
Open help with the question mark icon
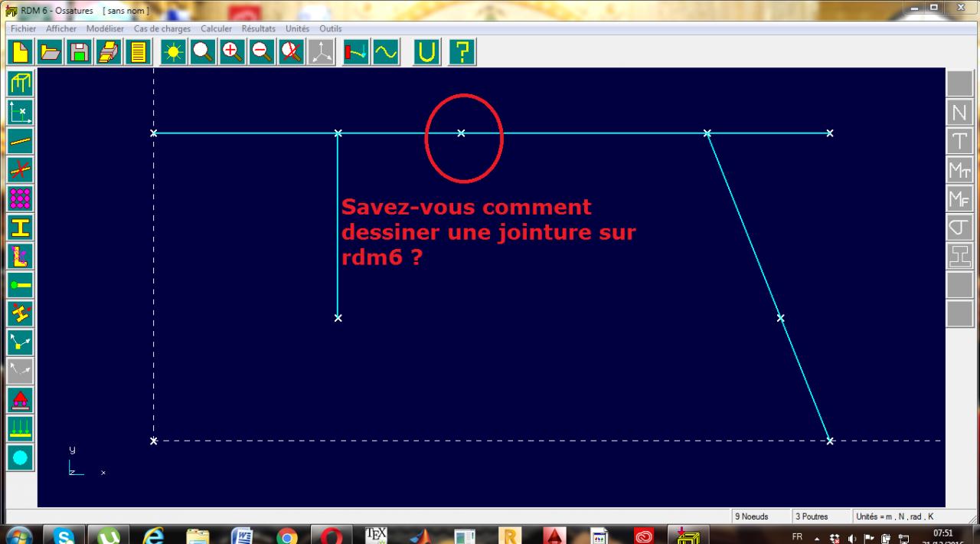click(x=462, y=52)
